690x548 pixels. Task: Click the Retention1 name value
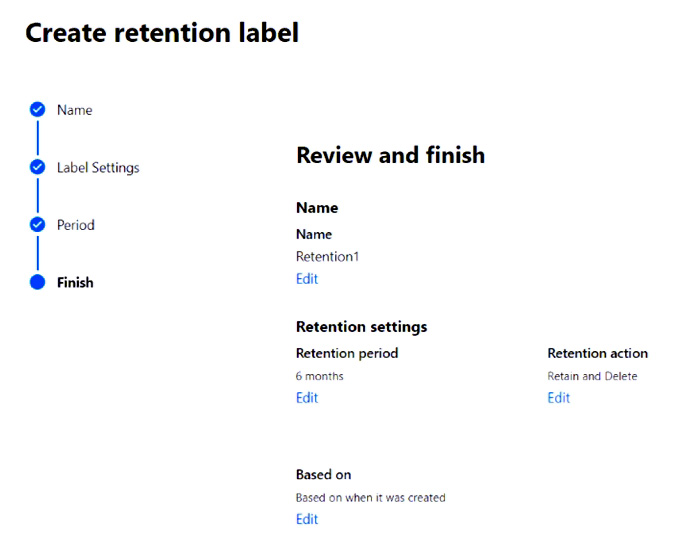pos(327,257)
